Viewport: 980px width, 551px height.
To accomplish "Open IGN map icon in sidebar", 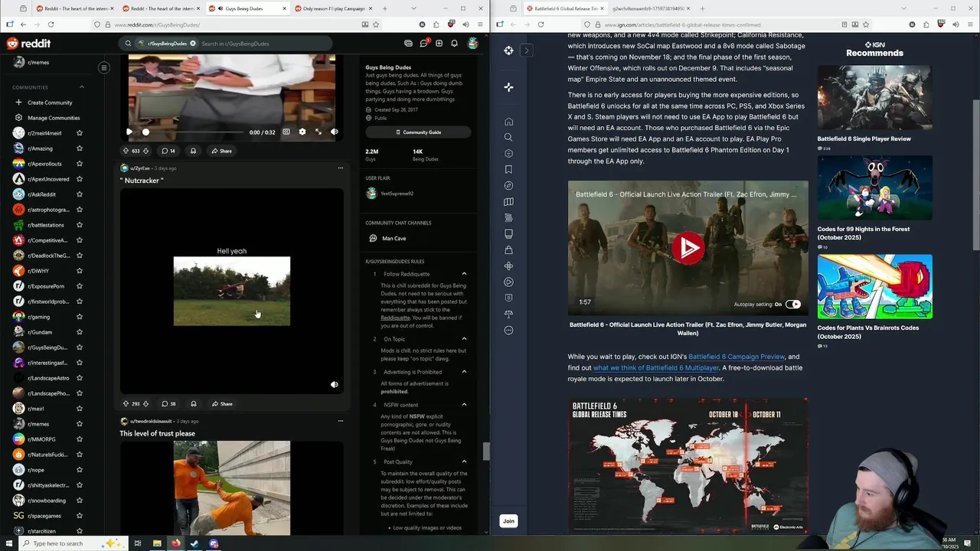I will pos(508,202).
